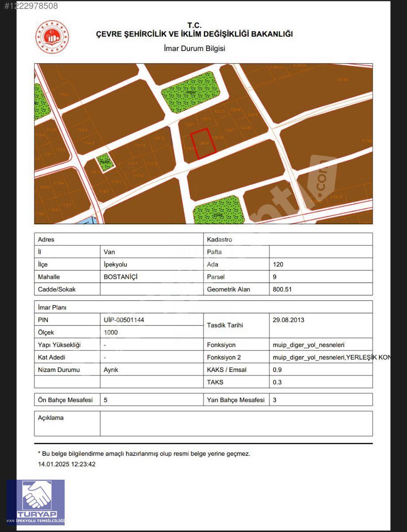Click parcel label 117/2 on the map
This screenshot has width=407, height=532.
(140, 145)
